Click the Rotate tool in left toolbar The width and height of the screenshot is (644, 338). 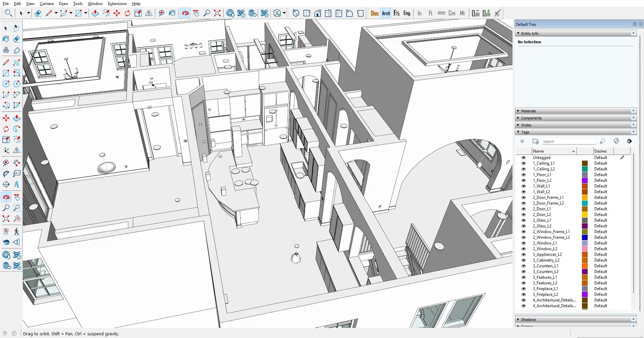click(6, 129)
